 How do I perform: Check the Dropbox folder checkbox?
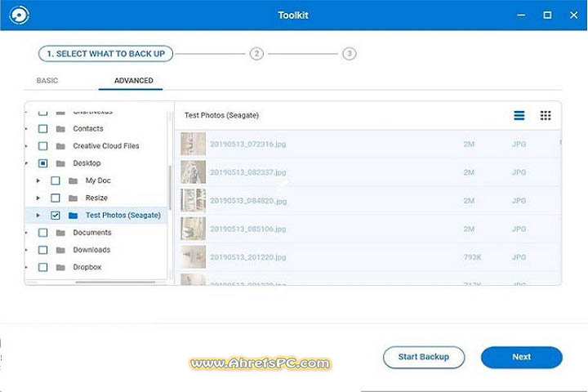(42, 267)
